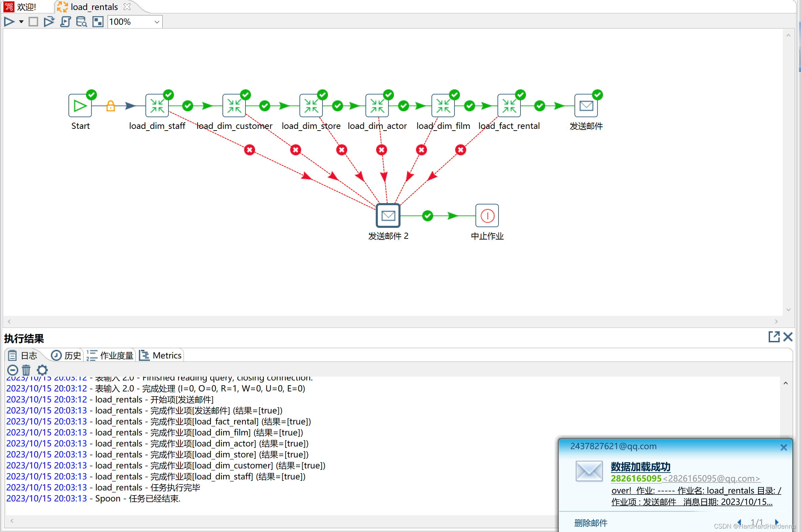Go to previous mail in notification
This screenshot has height=532, width=801.
[x=739, y=522]
